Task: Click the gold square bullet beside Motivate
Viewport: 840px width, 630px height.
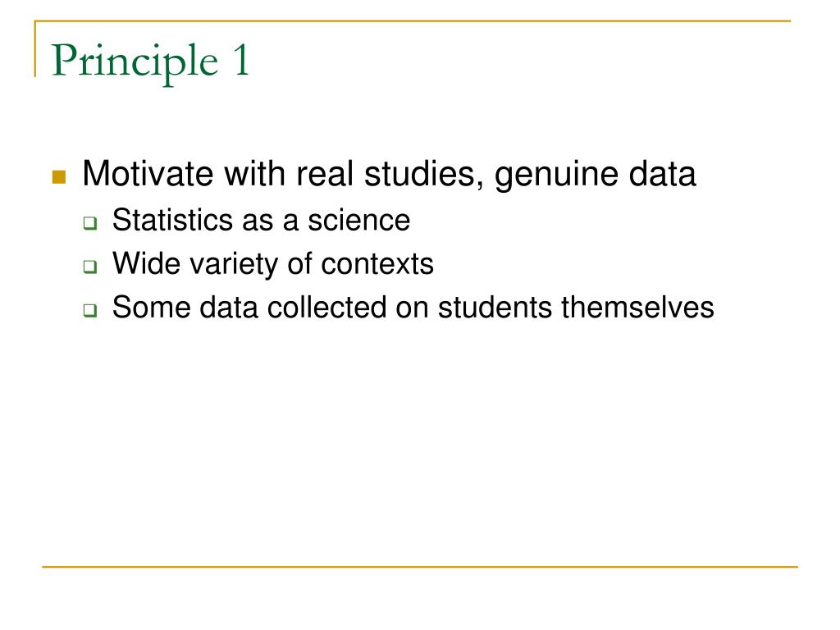Action: (x=59, y=177)
